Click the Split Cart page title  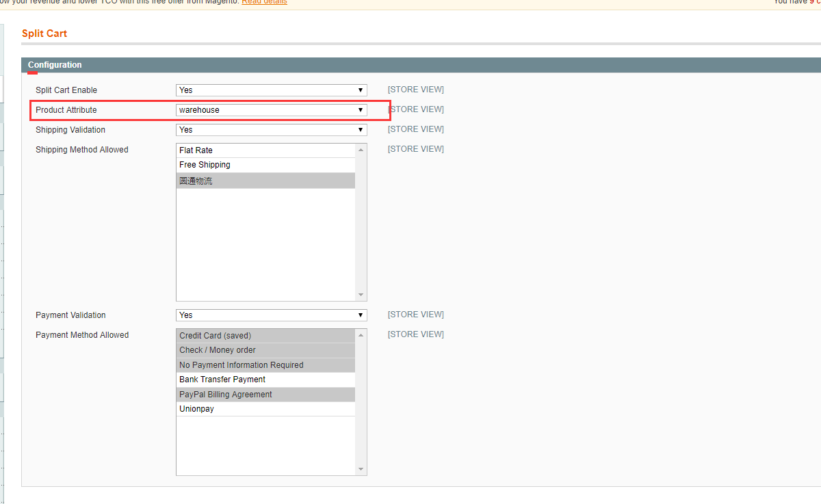pyautogui.click(x=44, y=33)
